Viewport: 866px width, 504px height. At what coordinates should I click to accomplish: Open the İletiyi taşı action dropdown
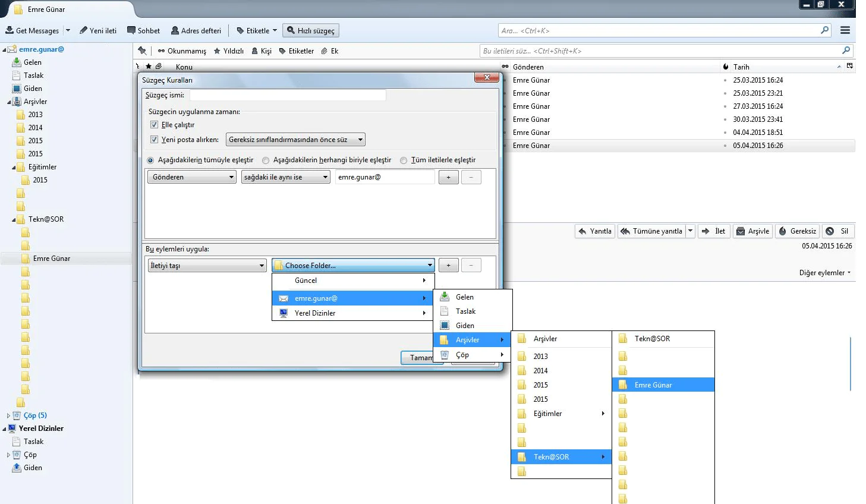pos(206,265)
